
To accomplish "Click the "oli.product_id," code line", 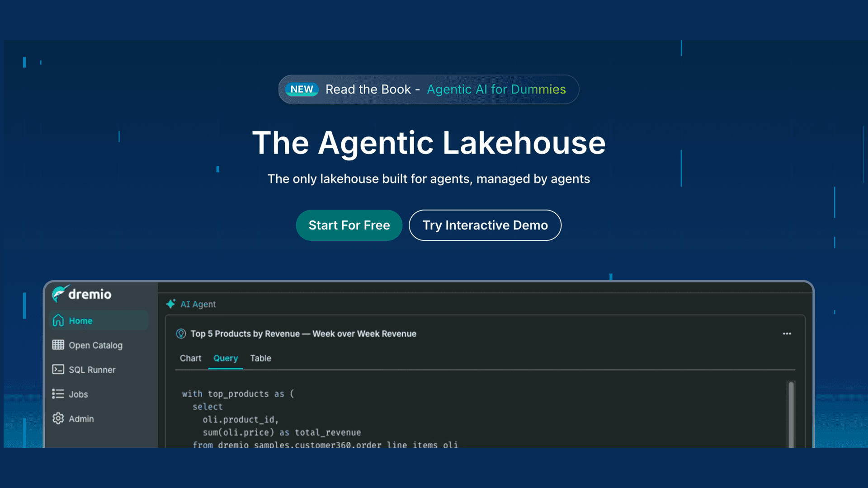I will pyautogui.click(x=241, y=419).
